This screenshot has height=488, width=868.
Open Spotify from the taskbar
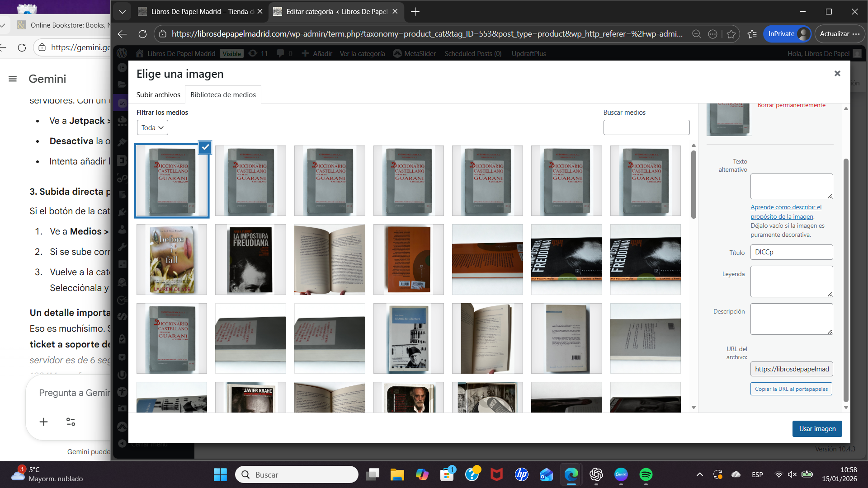click(646, 474)
